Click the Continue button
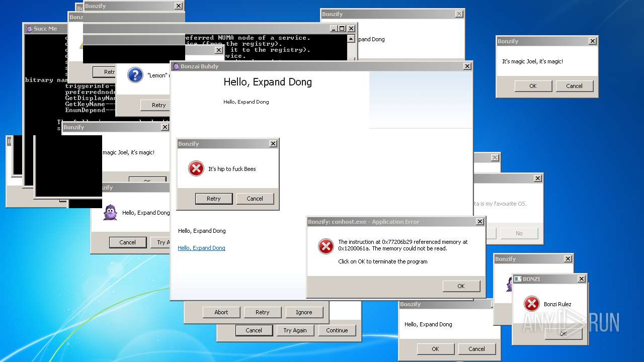 [x=337, y=330]
